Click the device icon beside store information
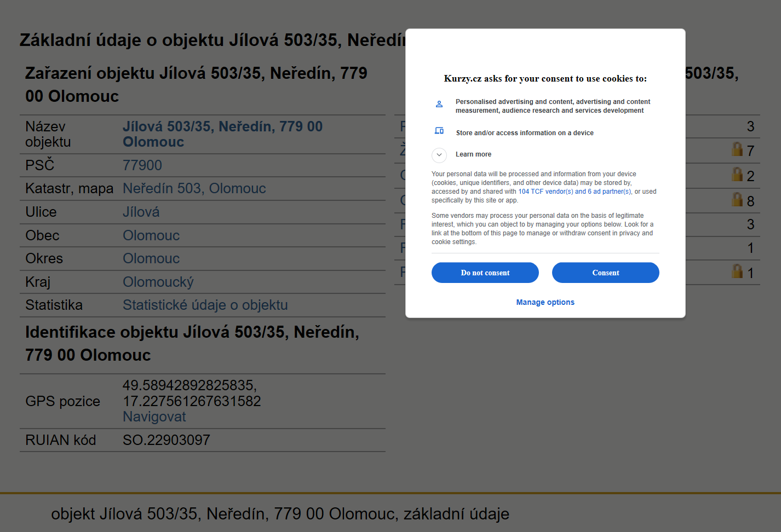Image resolution: width=781 pixels, height=532 pixels. (x=439, y=131)
